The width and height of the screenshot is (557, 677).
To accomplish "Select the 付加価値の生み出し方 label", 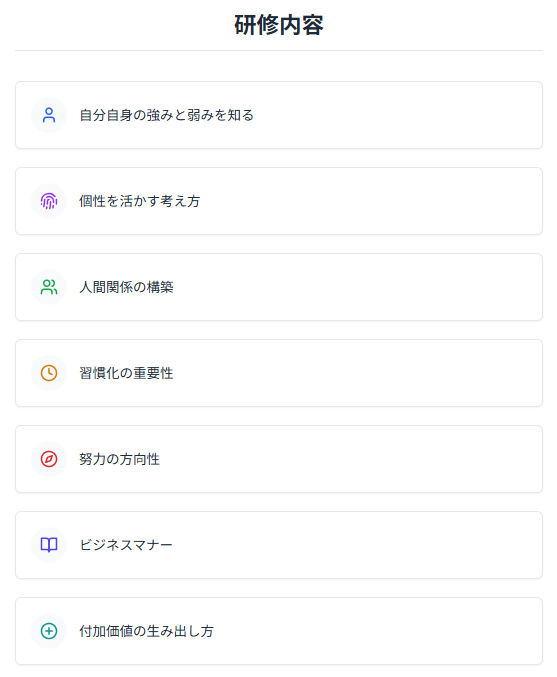I will (146, 631).
